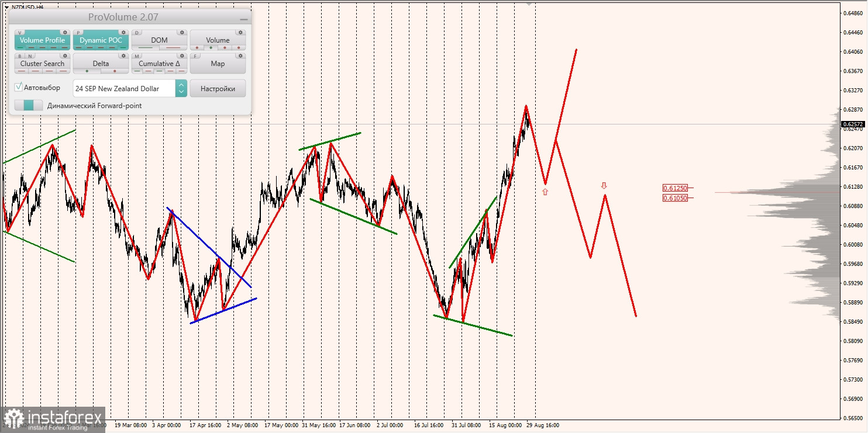The image size is (868, 433).
Task: Select green dot segment under Volume
Action: coord(211,47)
